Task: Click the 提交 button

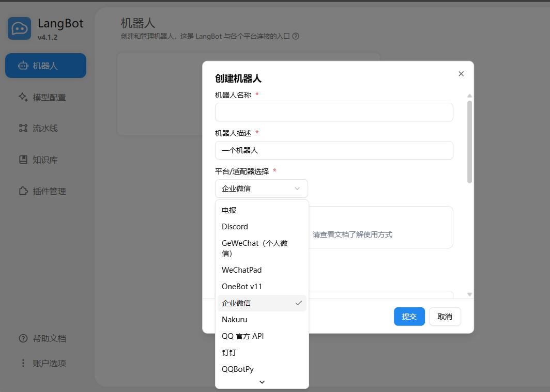Action: pos(409,316)
